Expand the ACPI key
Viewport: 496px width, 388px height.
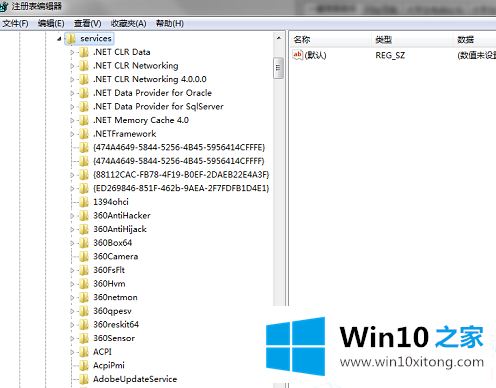72,352
